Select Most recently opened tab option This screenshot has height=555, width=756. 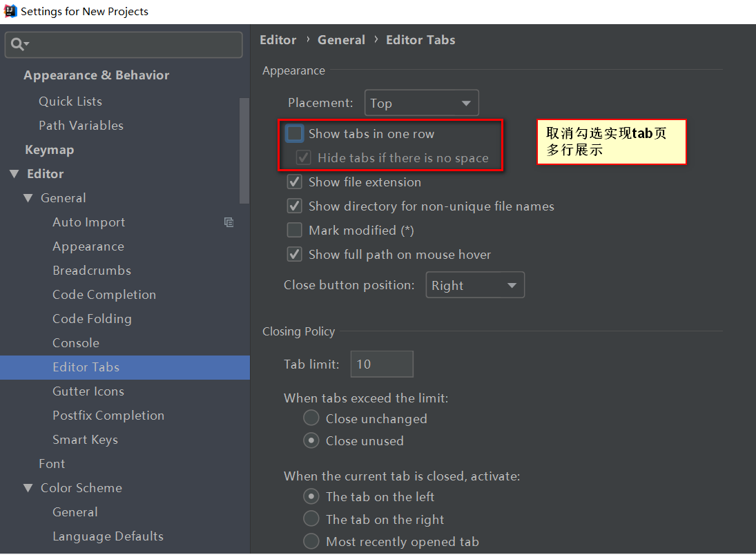311,541
